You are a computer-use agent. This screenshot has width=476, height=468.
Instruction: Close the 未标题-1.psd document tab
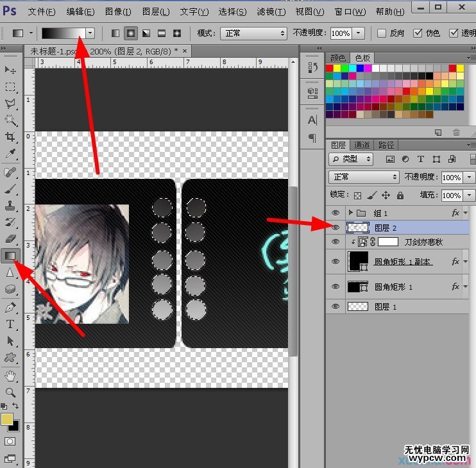[x=185, y=51]
